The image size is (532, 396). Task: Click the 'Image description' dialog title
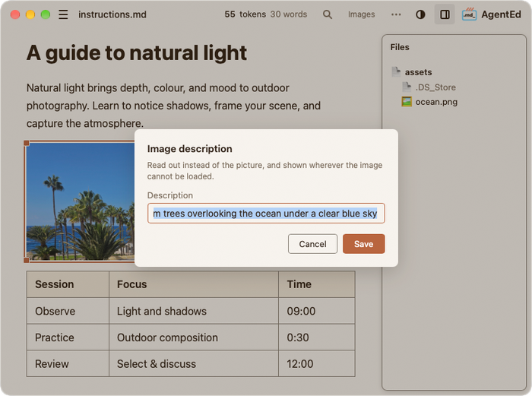pyautogui.click(x=190, y=149)
